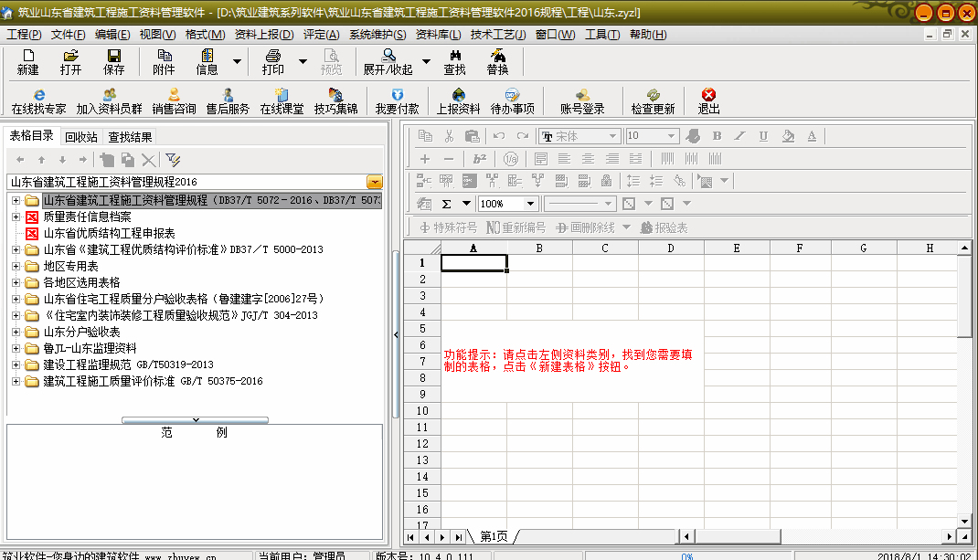978x560 pixels.
Task: Click the 重新编号 renumber button
Action: [516, 227]
